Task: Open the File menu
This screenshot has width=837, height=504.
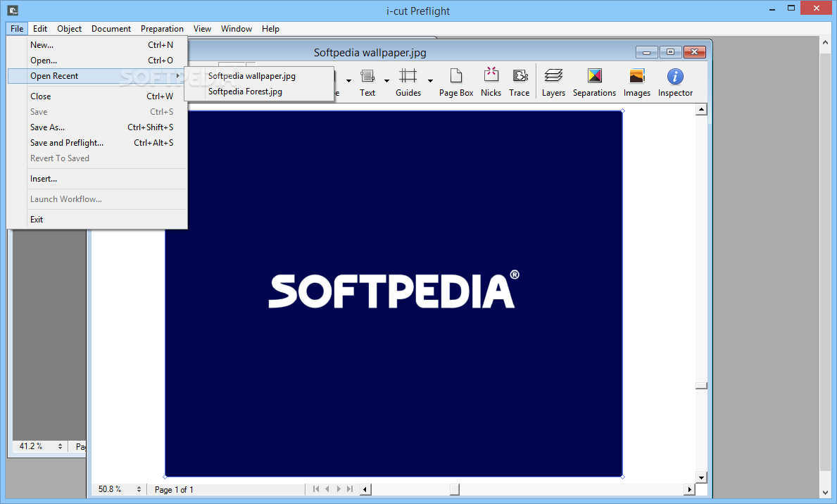Action: [17, 29]
